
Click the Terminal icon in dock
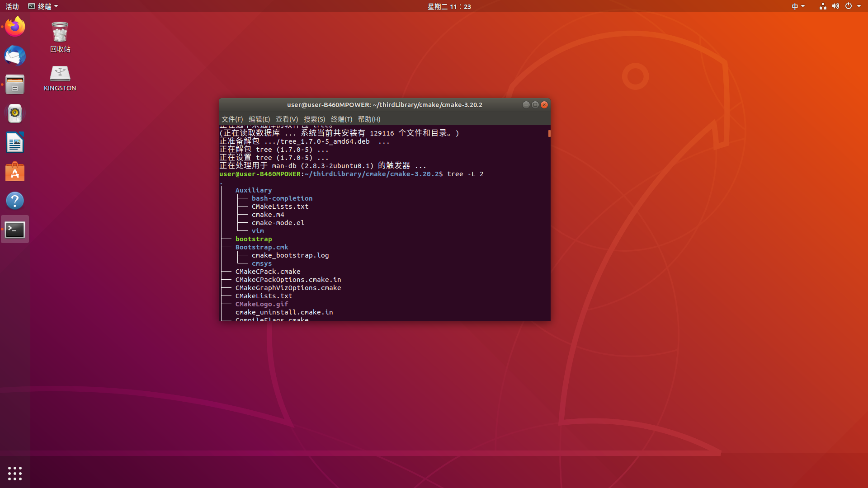[15, 230]
